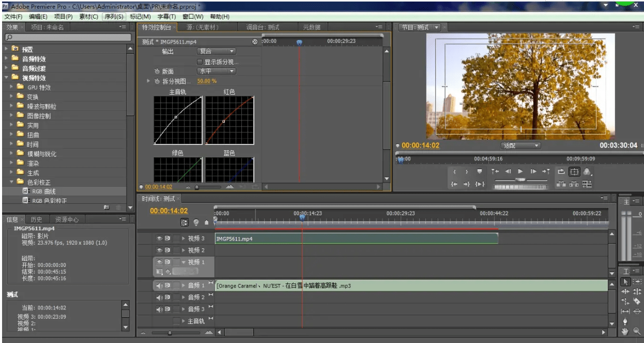Expand the 预置 effects folder

(6, 49)
